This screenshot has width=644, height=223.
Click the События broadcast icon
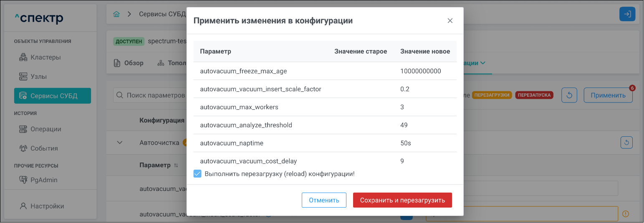point(23,148)
